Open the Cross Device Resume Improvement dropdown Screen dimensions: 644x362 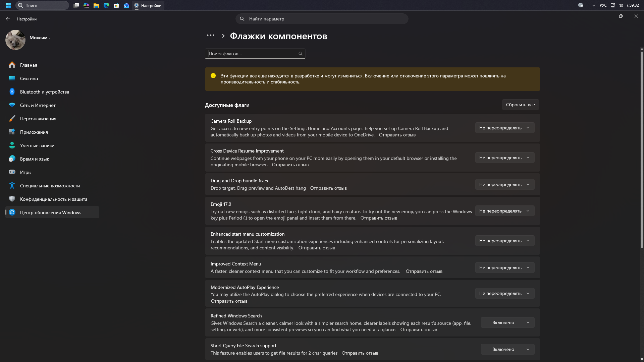[x=505, y=158]
